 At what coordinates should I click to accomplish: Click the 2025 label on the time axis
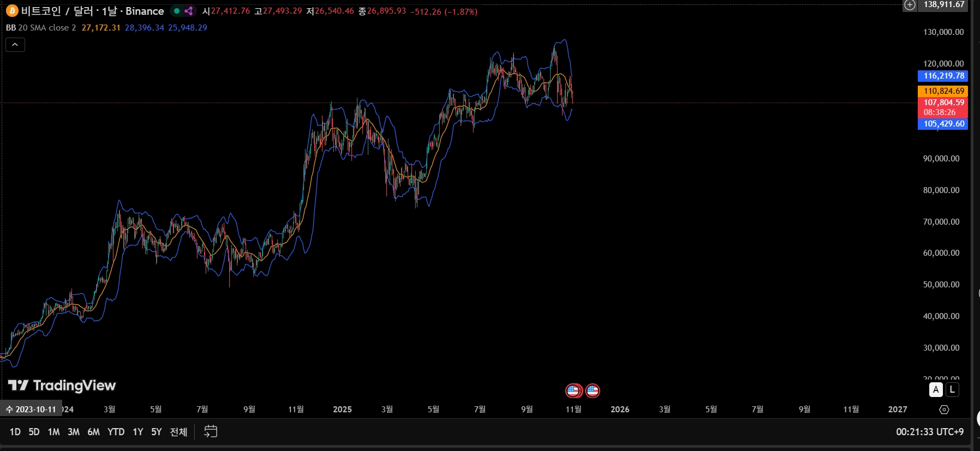point(343,410)
